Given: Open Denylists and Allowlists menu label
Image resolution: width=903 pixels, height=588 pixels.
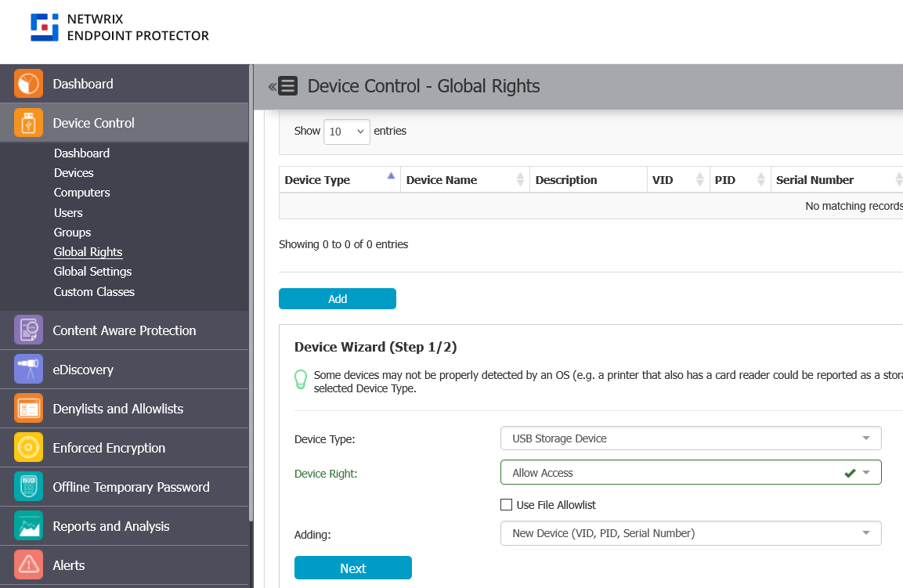Looking at the screenshot, I should coord(118,409).
